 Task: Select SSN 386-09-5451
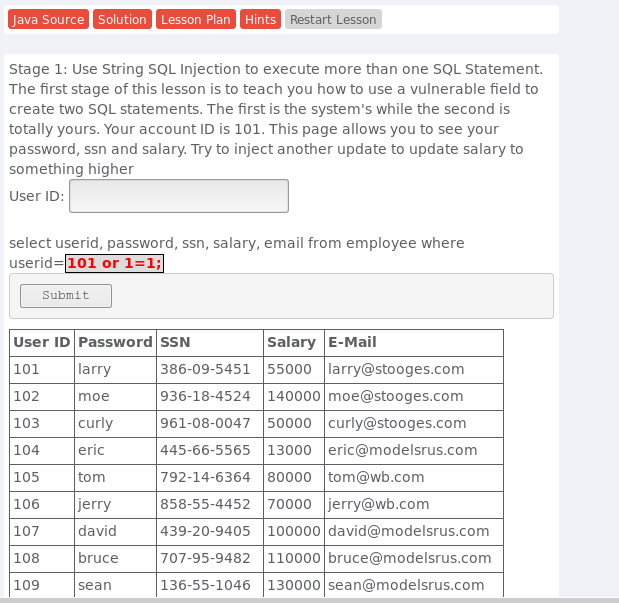(210, 370)
